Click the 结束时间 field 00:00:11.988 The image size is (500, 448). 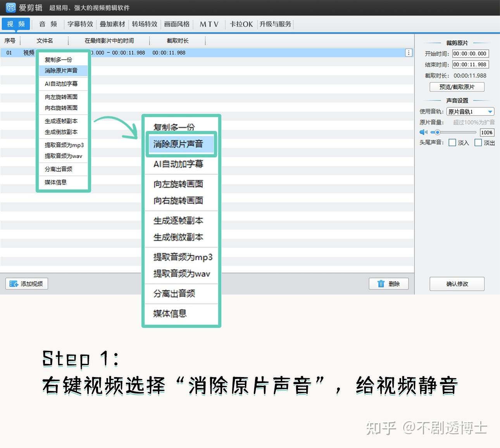(x=471, y=65)
